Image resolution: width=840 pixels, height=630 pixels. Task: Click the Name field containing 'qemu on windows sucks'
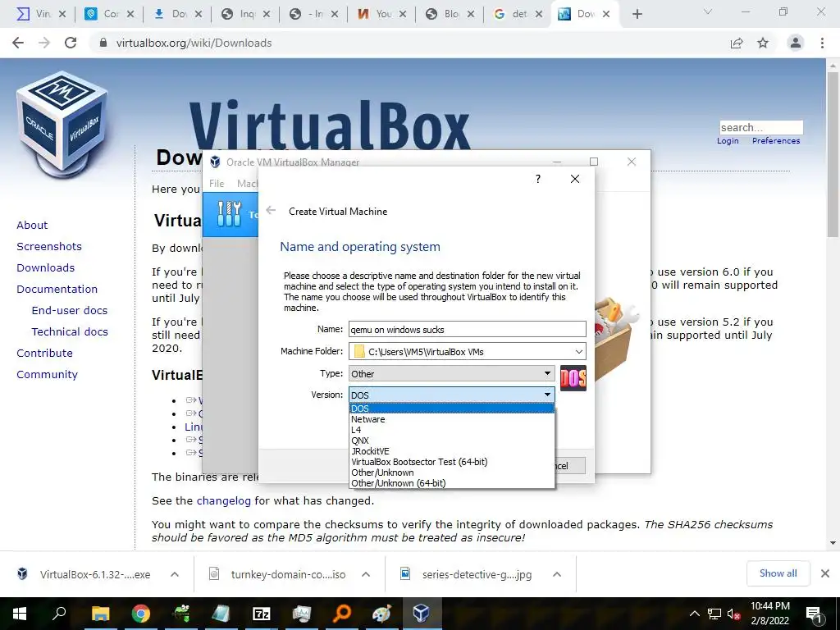(467, 330)
